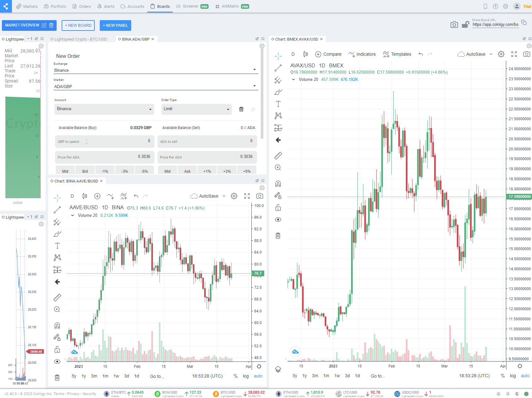Click candlestick chart style icon in AVAX/USD chart
This screenshot has width=532, height=398.
[x=305, y=54]
